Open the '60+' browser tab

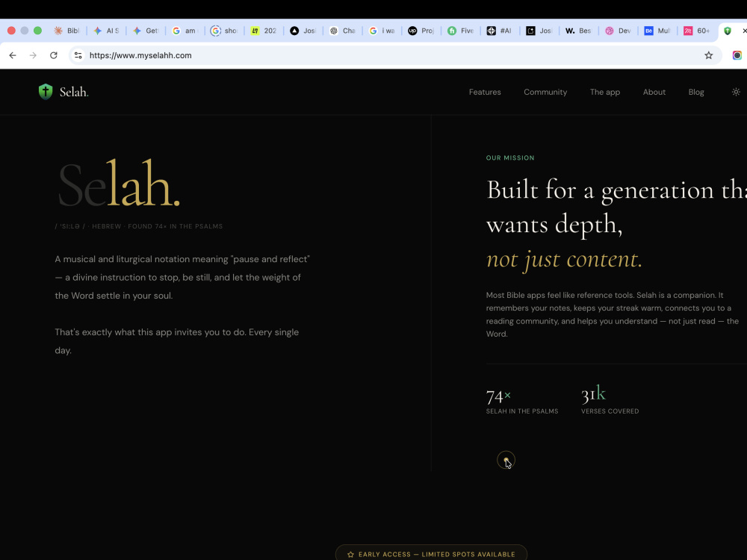point(697,31)
